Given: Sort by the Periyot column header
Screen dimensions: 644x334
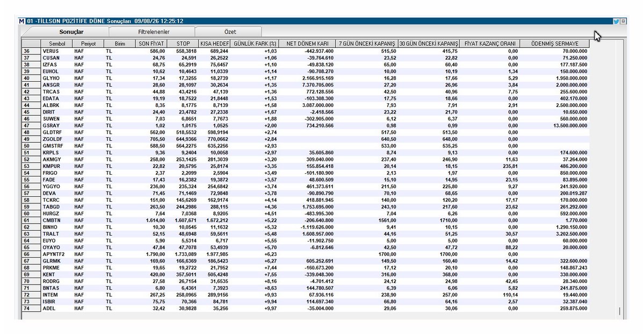Looking at the screenshot, I should coord(88,44).
